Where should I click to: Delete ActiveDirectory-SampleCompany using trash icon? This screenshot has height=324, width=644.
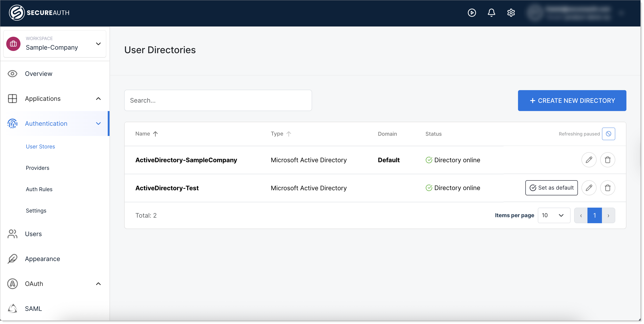coord(607,160)
